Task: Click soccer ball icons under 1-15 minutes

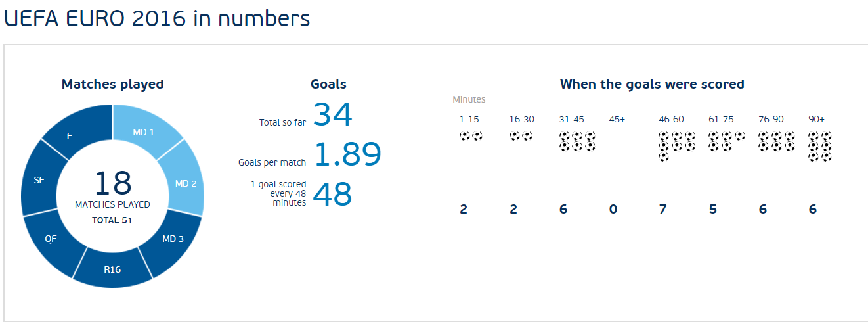Action: point(471,136)
